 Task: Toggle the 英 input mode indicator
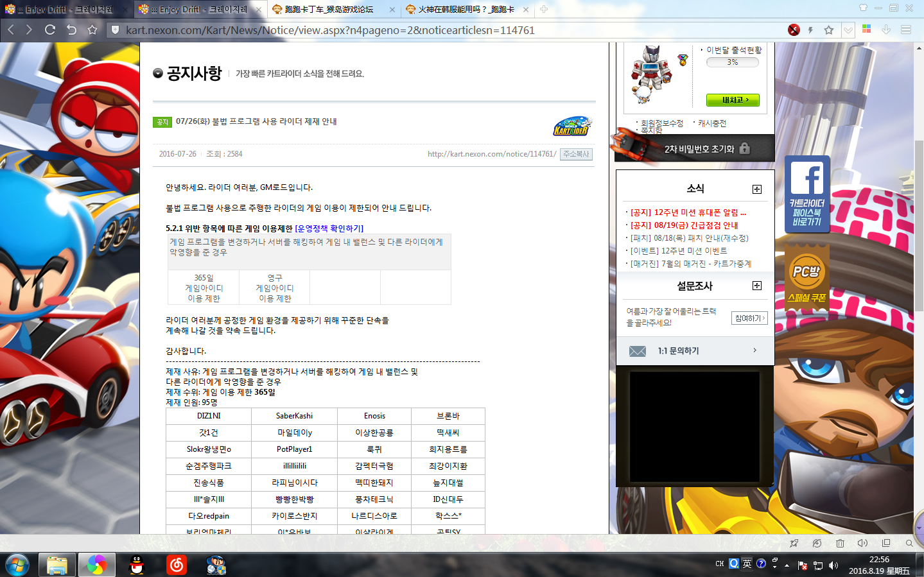click(x=747, y=564)
